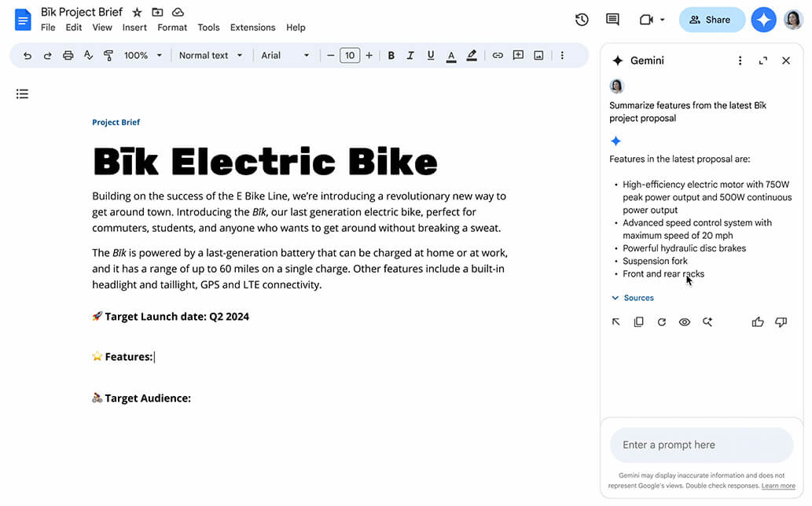Start a video meeting camera icon
This screenshot has height=506, width=812.
646,20
